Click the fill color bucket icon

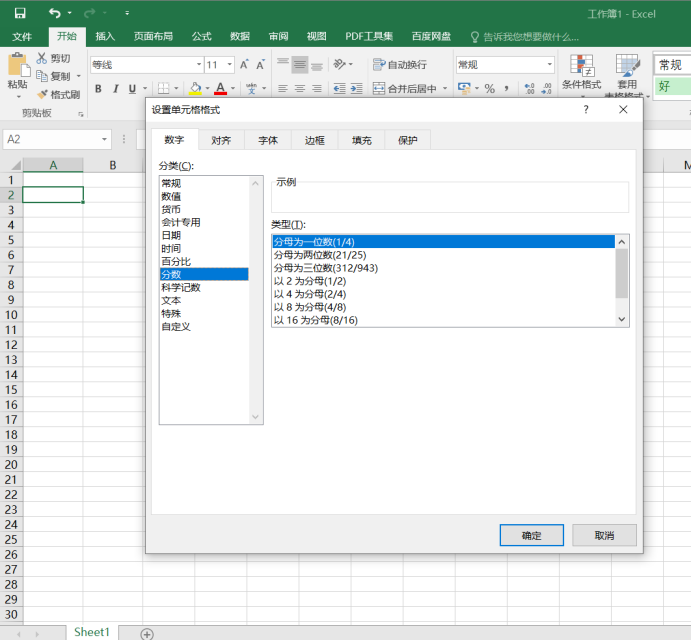click(x=195, y=88)
